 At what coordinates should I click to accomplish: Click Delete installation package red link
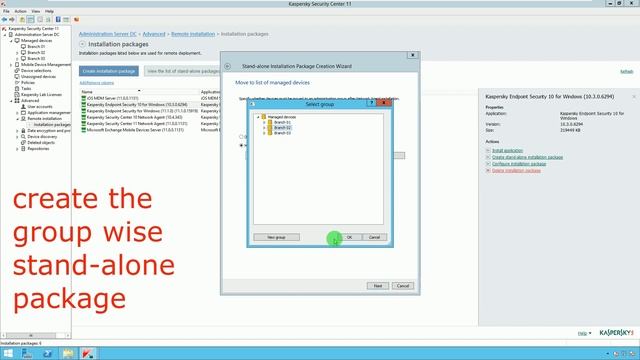(x=516, y=170)
